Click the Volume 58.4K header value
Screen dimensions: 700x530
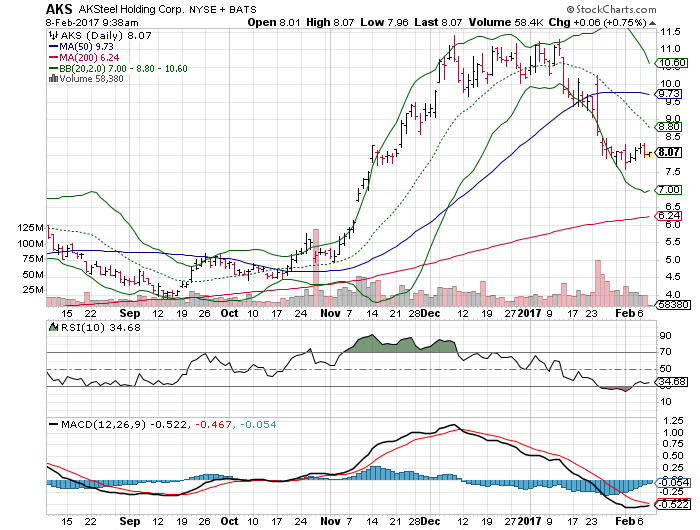505,22
